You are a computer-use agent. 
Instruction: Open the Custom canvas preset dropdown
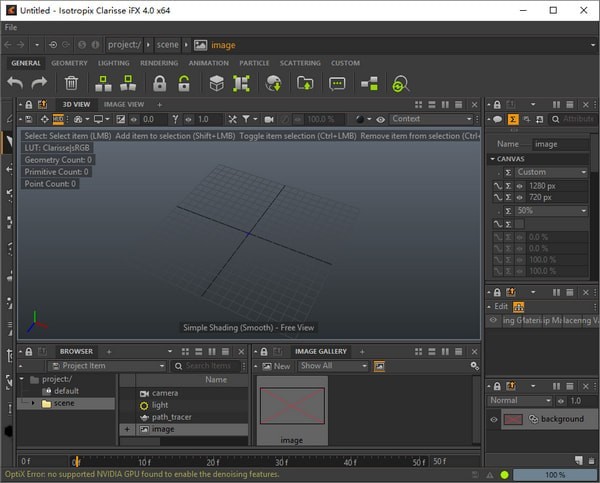(552, 172)
